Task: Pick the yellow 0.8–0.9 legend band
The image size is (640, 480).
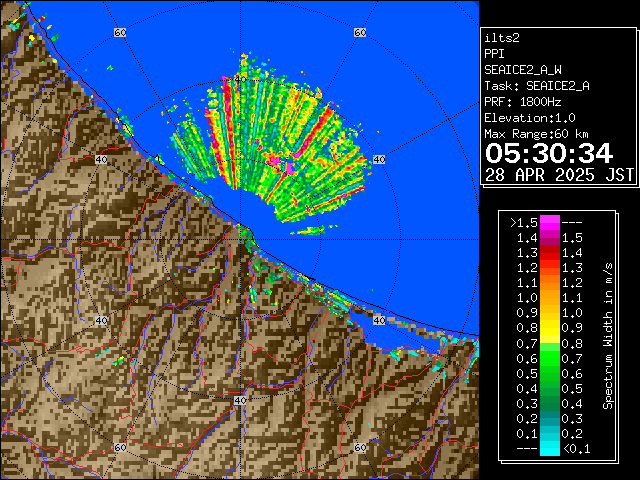Action: click(x=550, y=329)
